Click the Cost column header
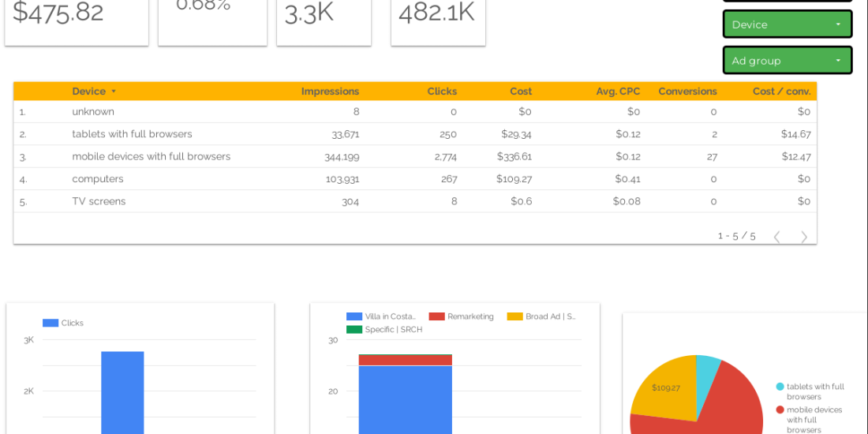868x434 pixels. 521,92
